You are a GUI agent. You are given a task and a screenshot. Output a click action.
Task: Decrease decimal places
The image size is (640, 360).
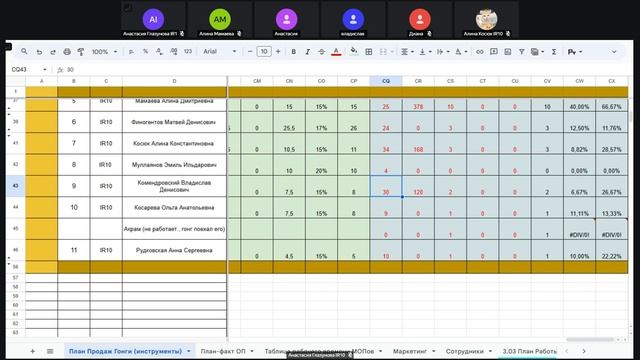(x=159, y=52)
